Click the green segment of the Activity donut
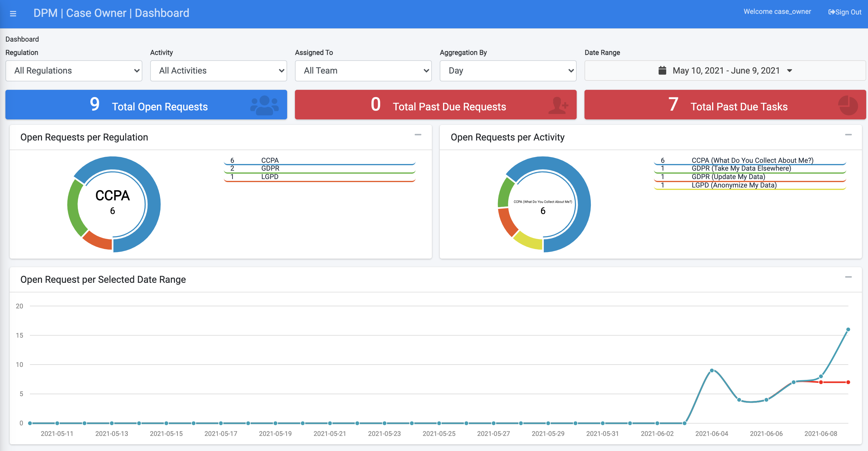This screenshot has width=868, height=451. (x=505, y=193)
